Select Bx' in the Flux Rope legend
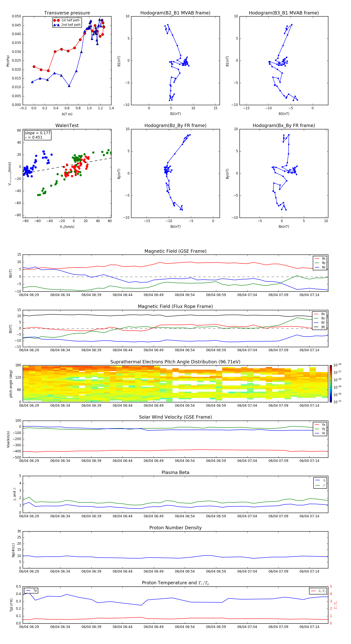 coord(320,314)
